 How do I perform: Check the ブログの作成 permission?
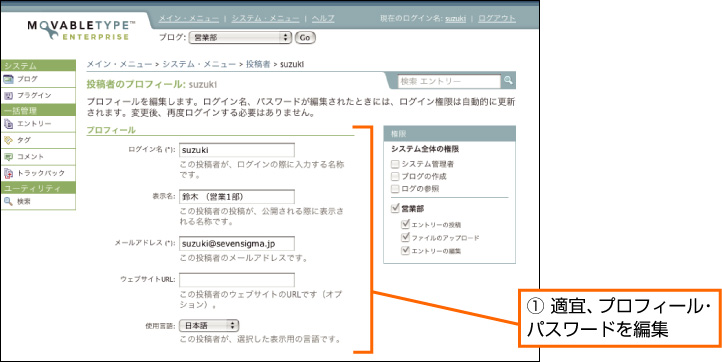(x=395, y=176)
